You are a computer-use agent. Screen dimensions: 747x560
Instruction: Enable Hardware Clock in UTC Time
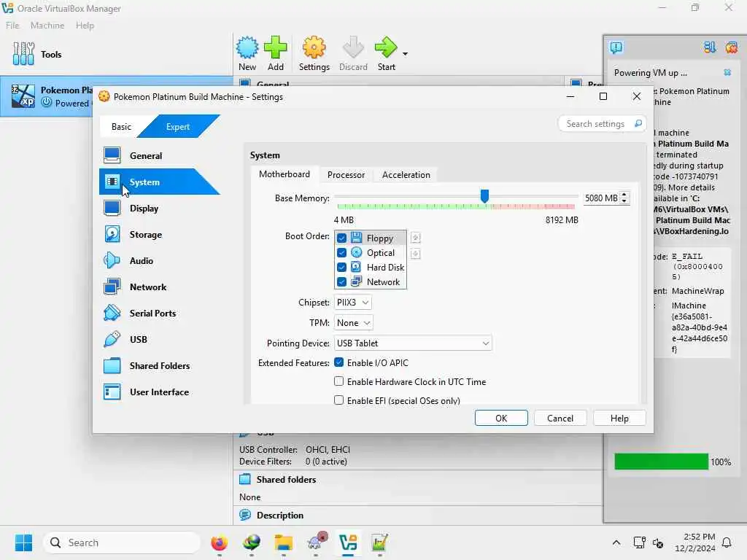pos(338,381)
